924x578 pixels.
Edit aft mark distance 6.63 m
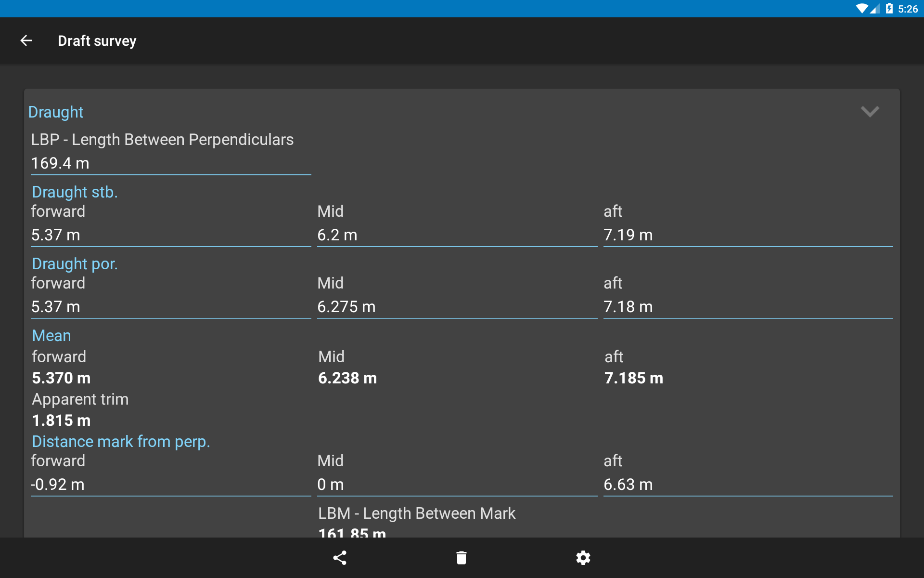(x=748, y=485)
